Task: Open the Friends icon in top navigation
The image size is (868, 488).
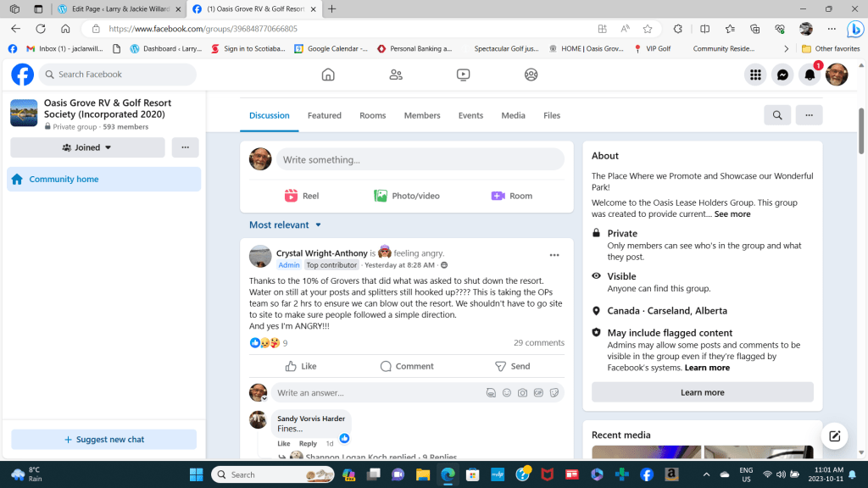Action: 396,75
